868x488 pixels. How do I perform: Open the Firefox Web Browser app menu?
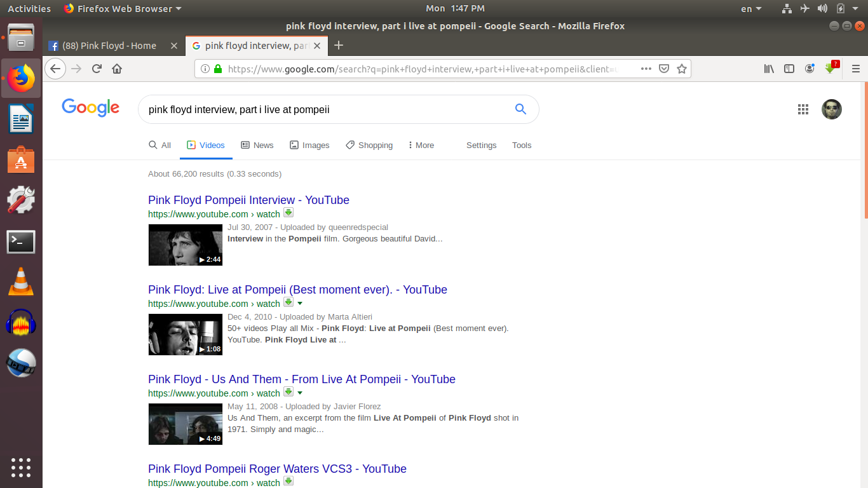click(x=123, y=8)
